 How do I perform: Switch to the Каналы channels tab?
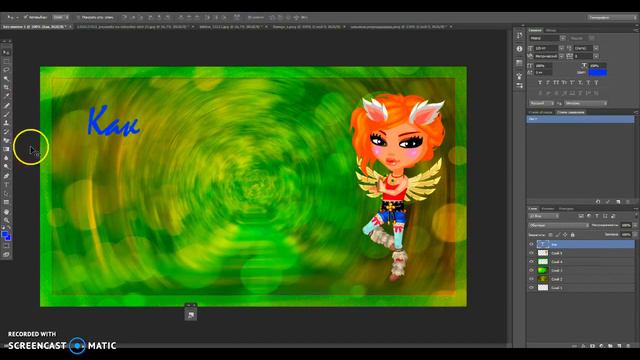click(x=548, y=209)
